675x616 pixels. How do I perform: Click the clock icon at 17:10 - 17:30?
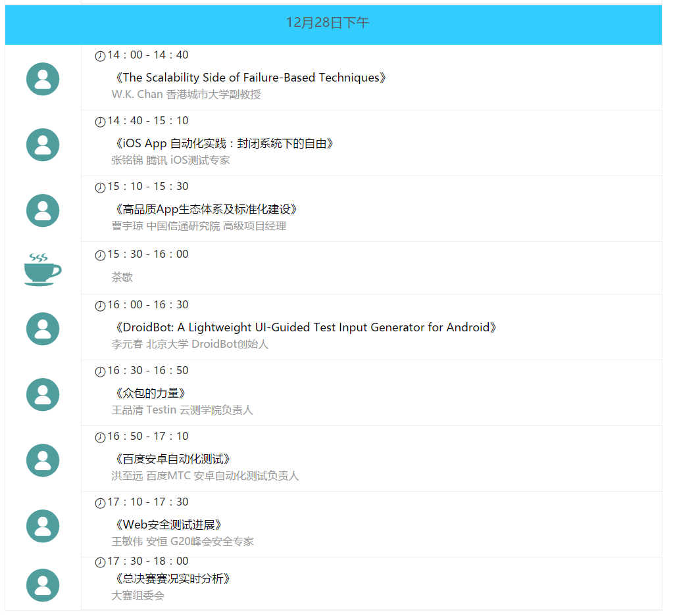click(100, 504)
